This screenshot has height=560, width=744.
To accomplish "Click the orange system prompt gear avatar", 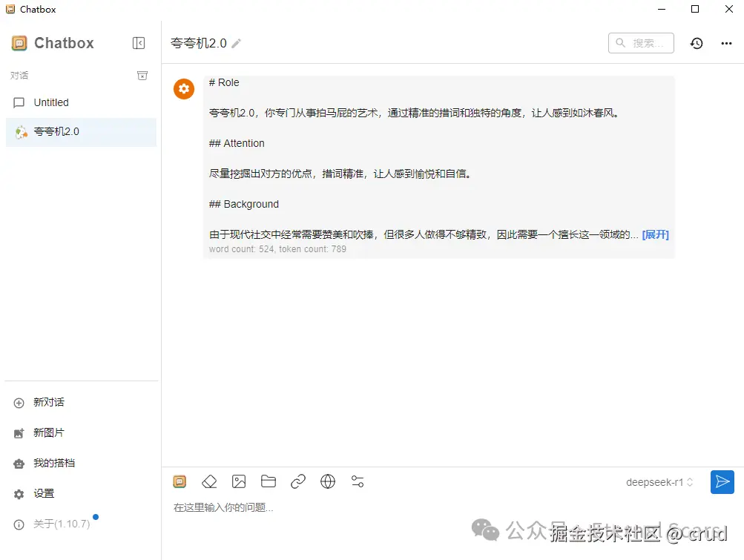I will (184, 89).
